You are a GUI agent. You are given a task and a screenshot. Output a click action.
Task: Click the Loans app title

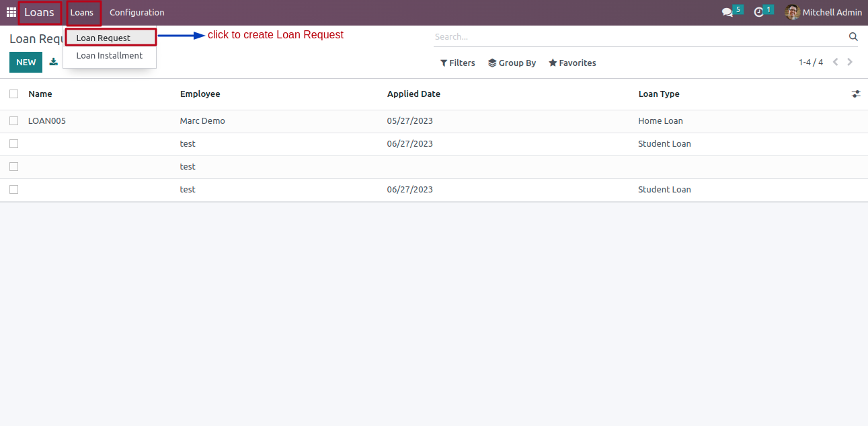[x=40, y=12]
